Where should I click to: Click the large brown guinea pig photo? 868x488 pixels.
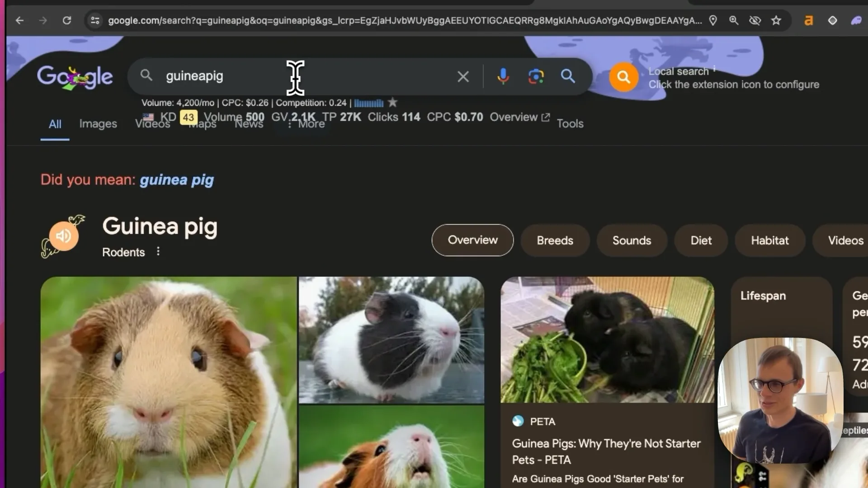pyautogui.click(x=169, y=382)
